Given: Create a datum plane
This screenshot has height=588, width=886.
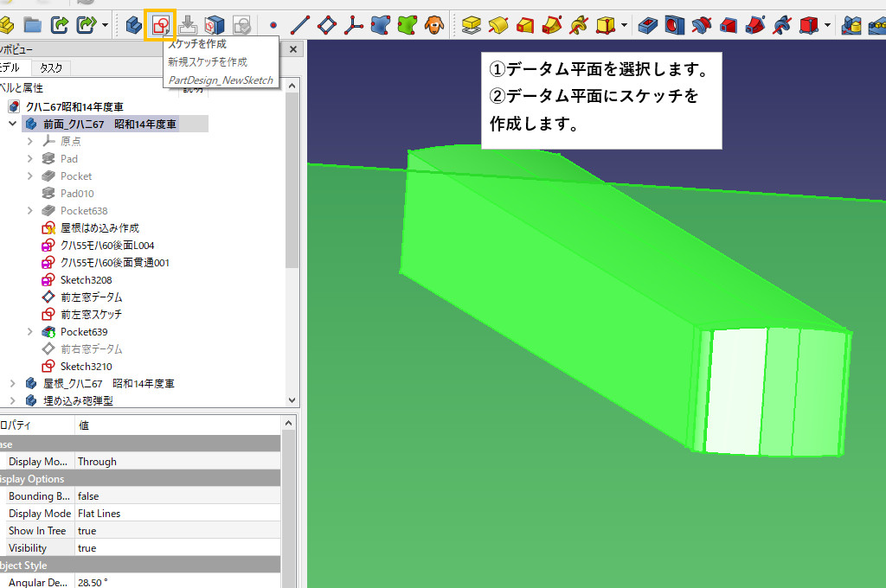Looking at the screenshot, I should tap(327, 25).
